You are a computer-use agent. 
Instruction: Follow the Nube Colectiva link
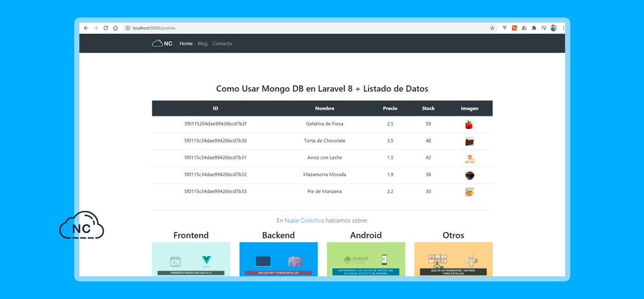(x=304, y=221)
